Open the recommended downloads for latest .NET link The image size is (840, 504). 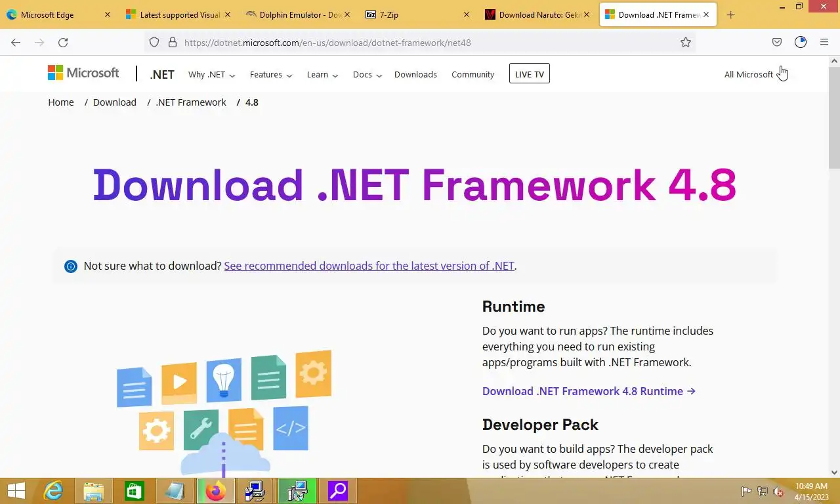pyautogui.click(x=369, y=266)
